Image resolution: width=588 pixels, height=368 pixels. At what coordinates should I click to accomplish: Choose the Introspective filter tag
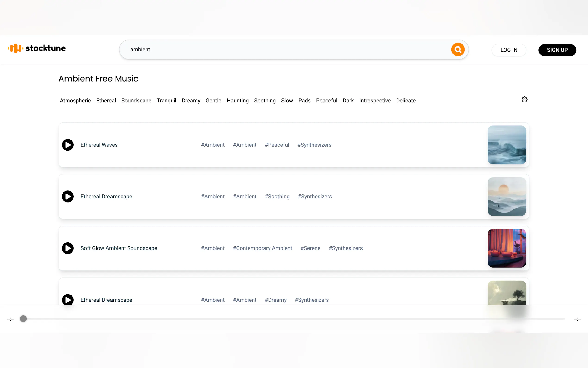point(375,101)
